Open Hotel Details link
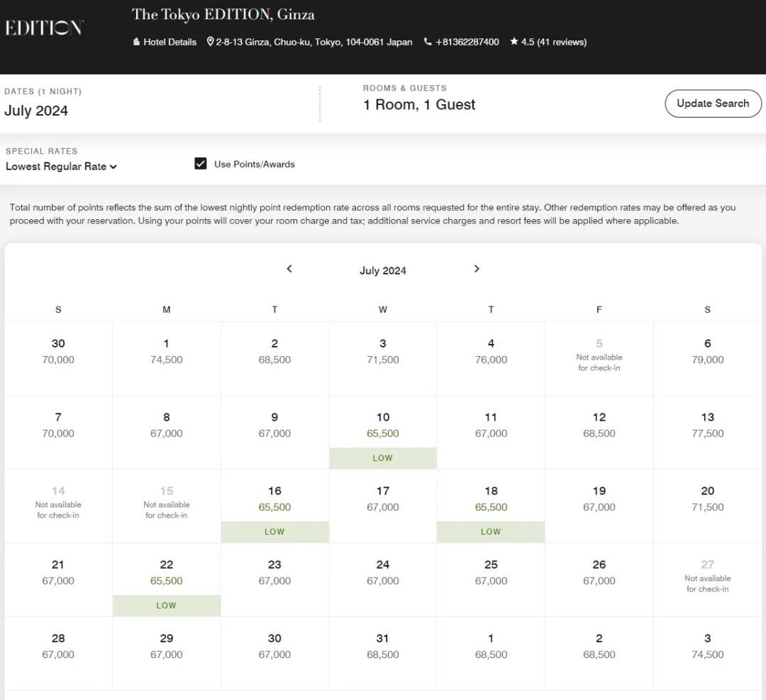This screenshot has width=766, height=700. [165, 42]
